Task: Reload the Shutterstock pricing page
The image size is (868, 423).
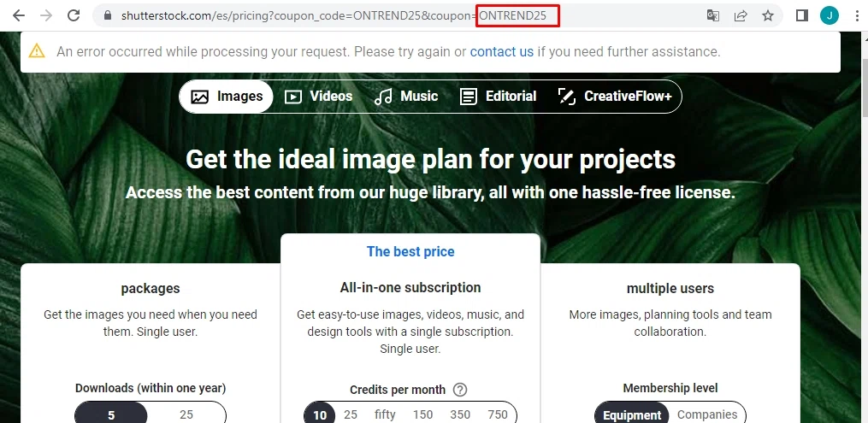Action: tap(74, 15)
